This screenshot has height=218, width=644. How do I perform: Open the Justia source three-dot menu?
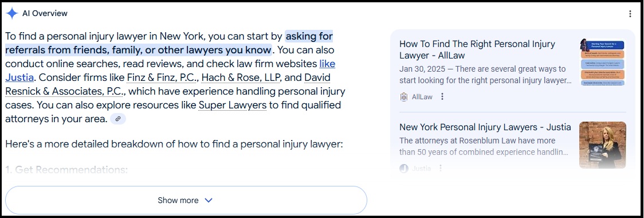(x=441, y=168)
